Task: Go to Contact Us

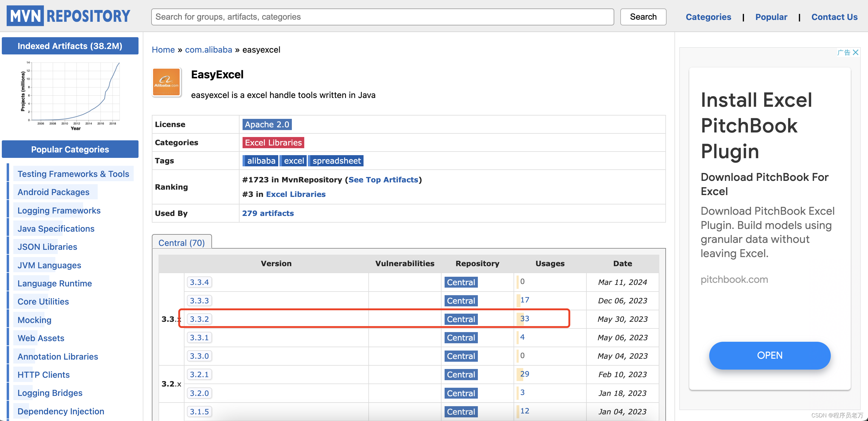Action: pos(834,17)
